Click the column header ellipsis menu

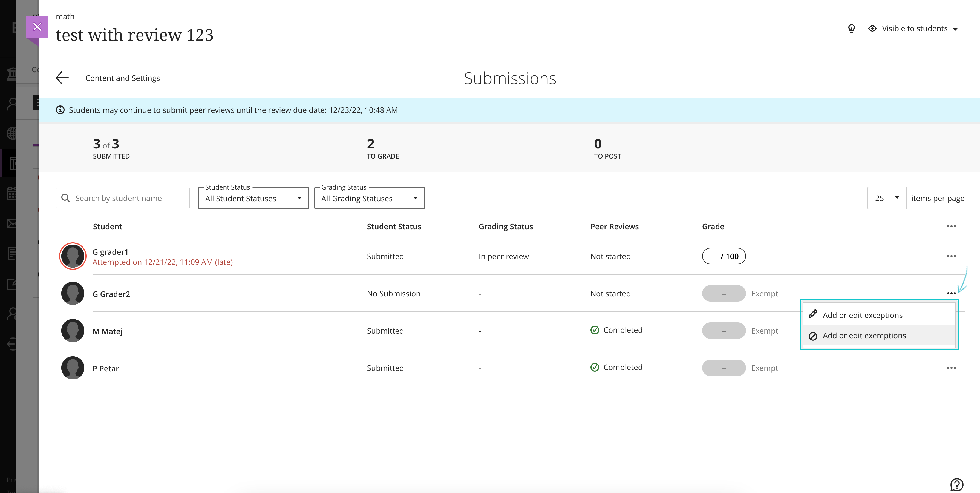[951, 227]
